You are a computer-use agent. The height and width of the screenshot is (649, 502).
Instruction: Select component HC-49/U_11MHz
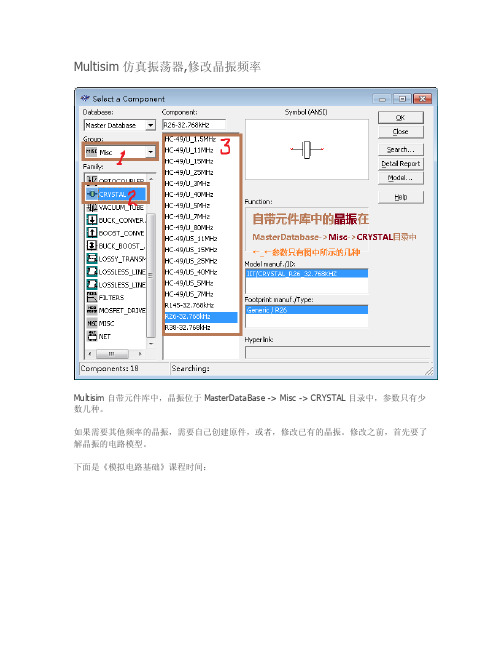tap(189, 150)
